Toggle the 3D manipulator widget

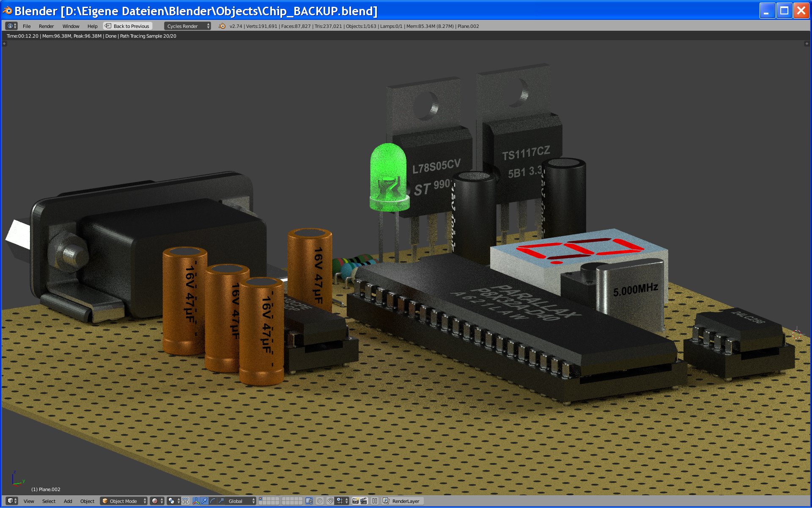point(196,501)
